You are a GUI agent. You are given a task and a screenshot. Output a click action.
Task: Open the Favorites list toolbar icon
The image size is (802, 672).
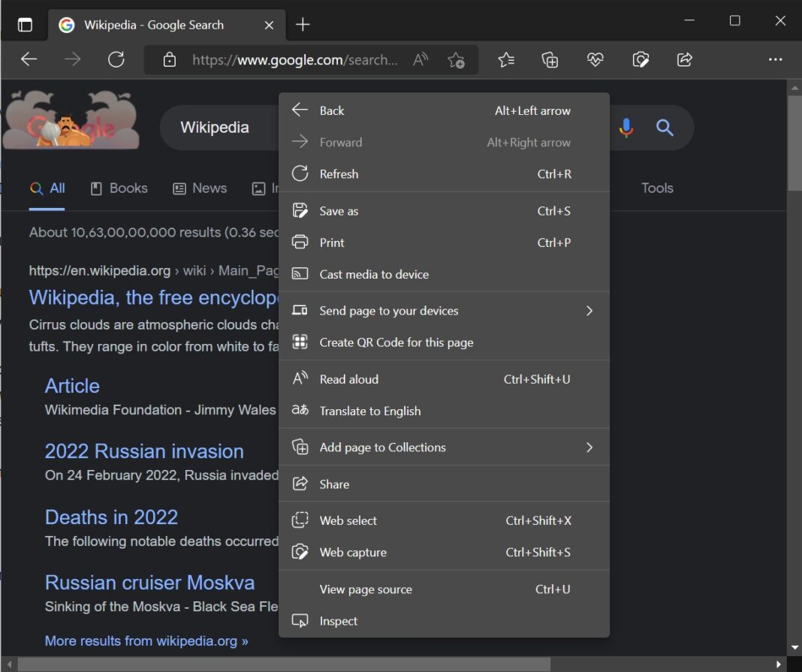click(x=505, y=59)
